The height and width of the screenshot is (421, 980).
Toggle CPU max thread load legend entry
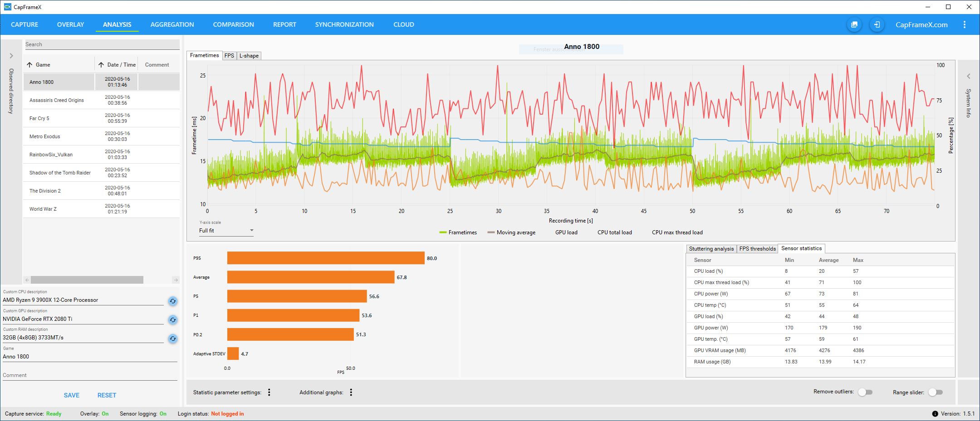pyautogui.click(x=677, y=232)
